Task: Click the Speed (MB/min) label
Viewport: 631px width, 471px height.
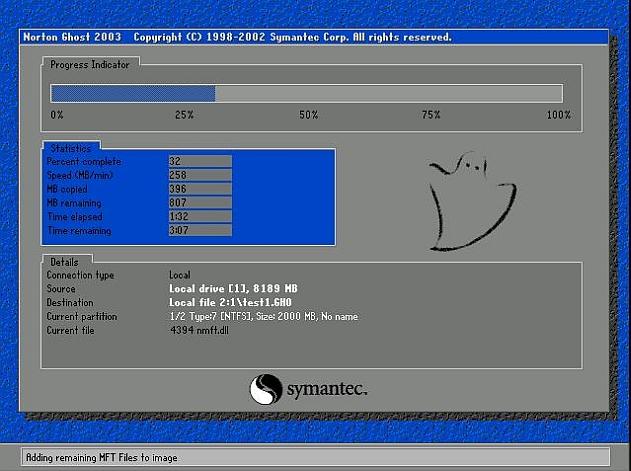Action: coord(80,176)
